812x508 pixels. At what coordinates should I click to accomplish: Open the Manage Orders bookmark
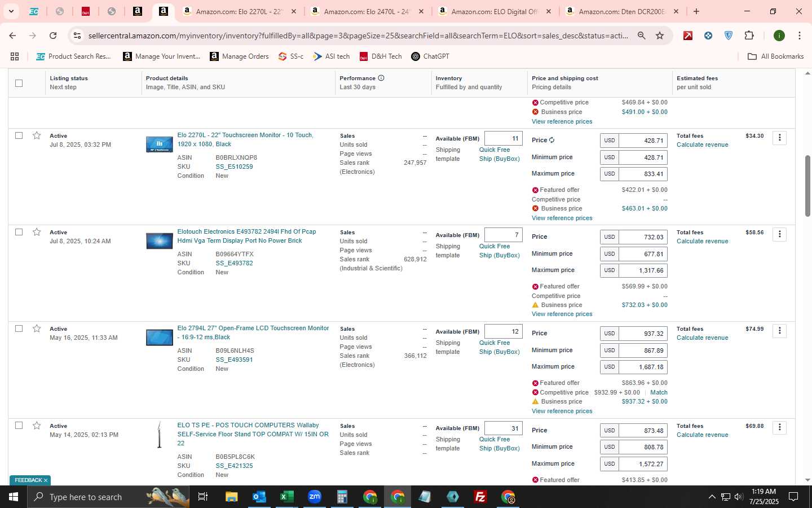pos(239,56)
